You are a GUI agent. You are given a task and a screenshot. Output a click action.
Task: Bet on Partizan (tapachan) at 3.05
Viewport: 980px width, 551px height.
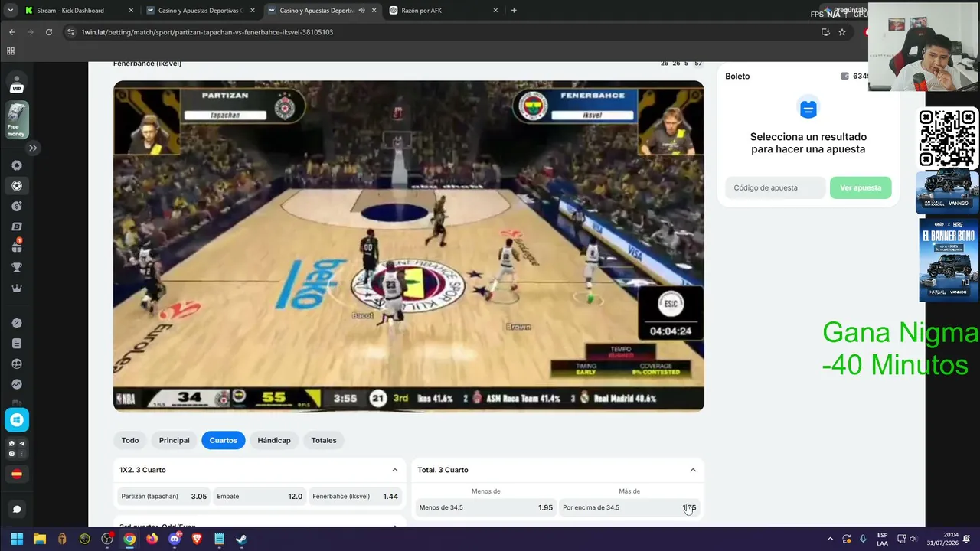pyautogui.click(x=164, y=497)
